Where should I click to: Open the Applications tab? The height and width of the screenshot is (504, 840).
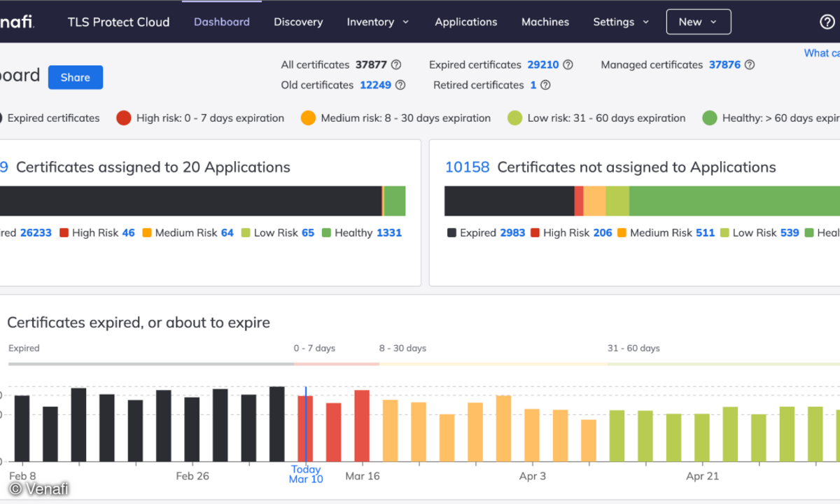pos(466,22)
